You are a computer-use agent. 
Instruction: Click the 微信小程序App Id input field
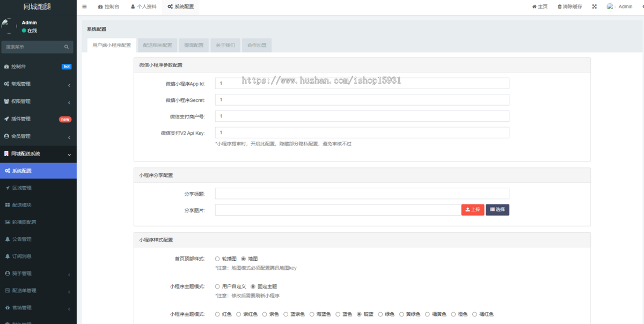362,84
